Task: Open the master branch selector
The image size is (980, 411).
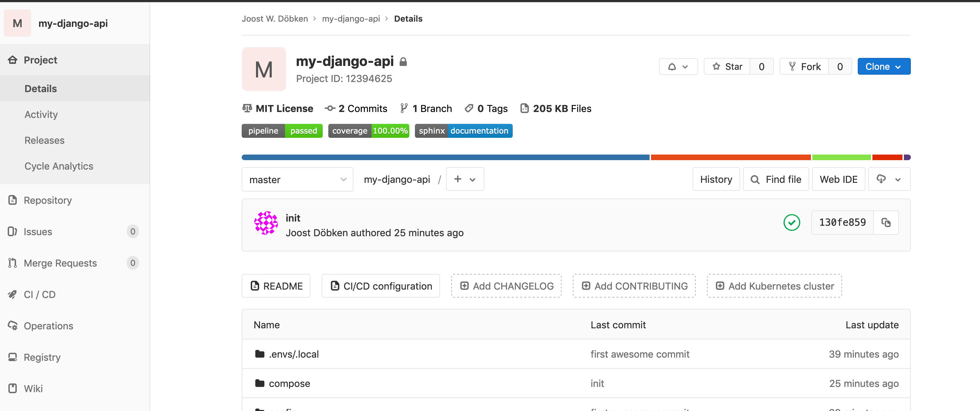Action: 297,179
